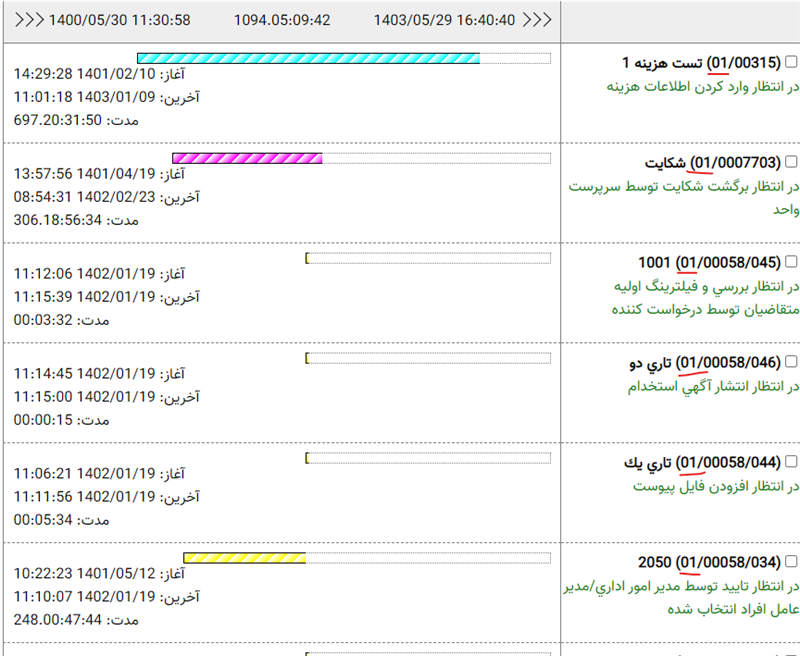Screen dimensions: 800x656
Task: Click the cyan striped timeline bar
Action: tap(308, 58)
